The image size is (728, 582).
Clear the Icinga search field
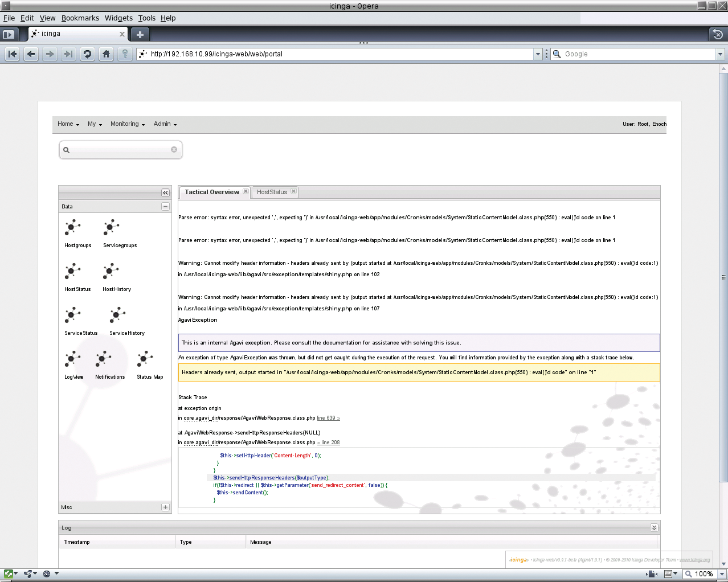tap(174, 150)
